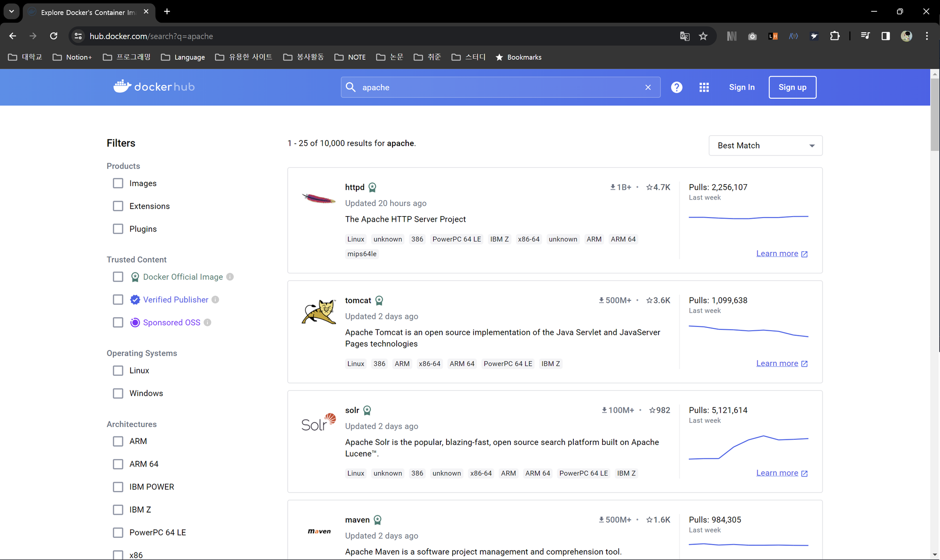The width and height of the screenshot is (940, 560).
Task: Enable Docker Official Image filter
Action: [x=118, y=277]
